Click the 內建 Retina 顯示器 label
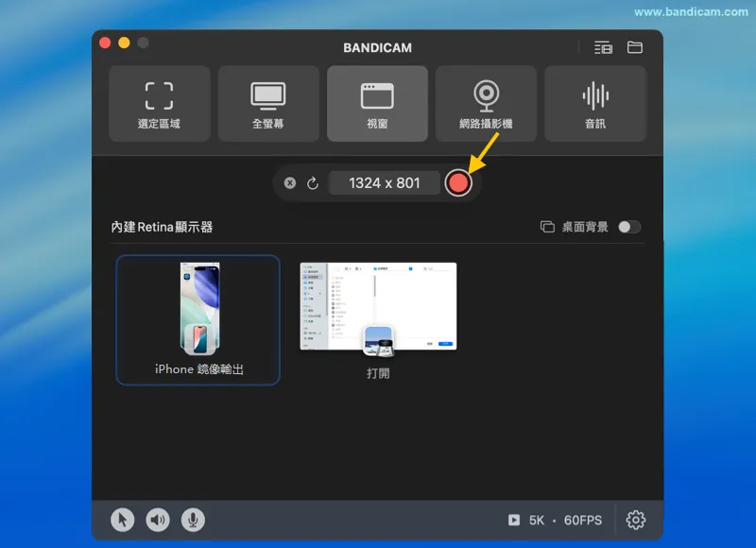This screenshot has height=548, width=756. point(162,227)
